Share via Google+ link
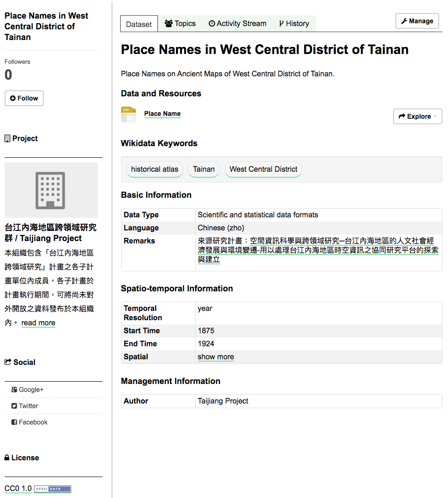Image resolution: width=448 pixels, height=498 pixels. pyautogui.click(x=27, y=390)
